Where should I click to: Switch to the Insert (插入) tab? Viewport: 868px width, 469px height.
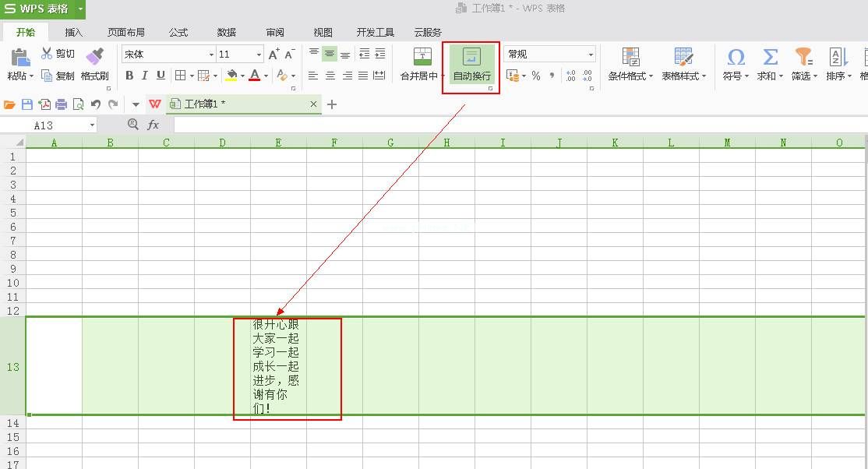pyautogui.click(x=74, y=32)
